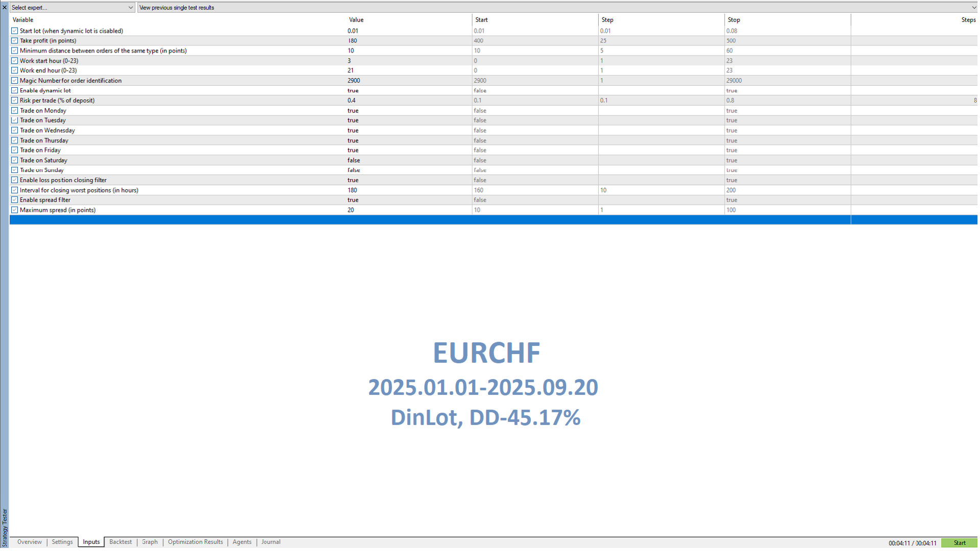
Task: Uncheck Maximum spread parameter checkbox
Action: point(14,210)
